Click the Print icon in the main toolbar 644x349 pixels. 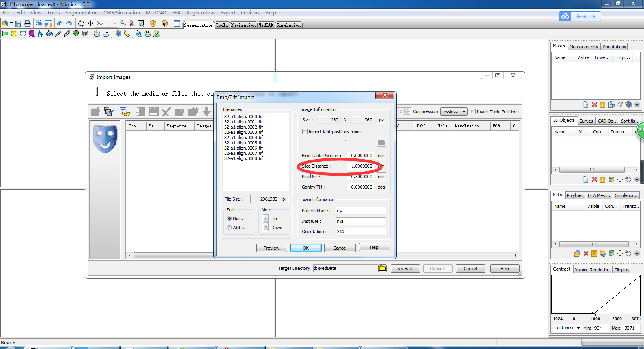[x=27, y=23]
